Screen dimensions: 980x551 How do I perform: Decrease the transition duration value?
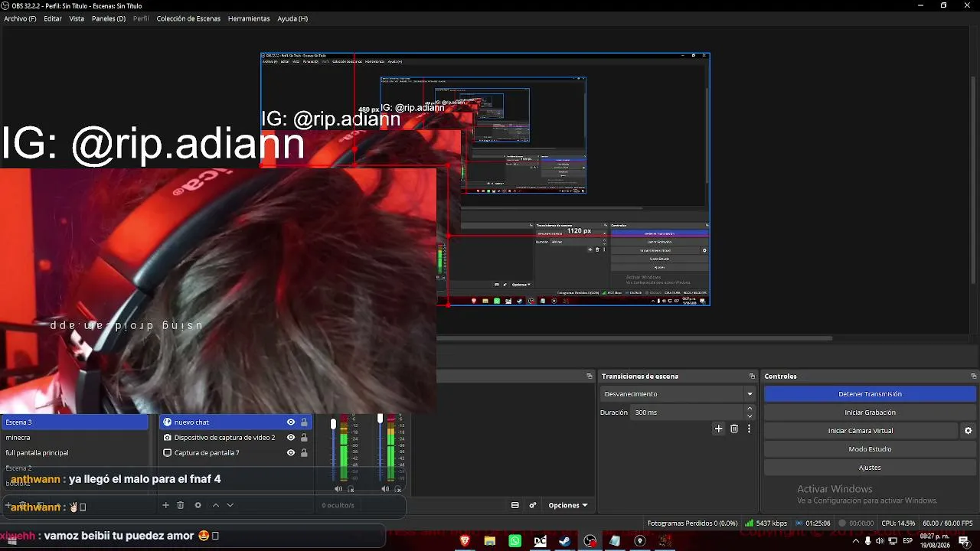750,416
